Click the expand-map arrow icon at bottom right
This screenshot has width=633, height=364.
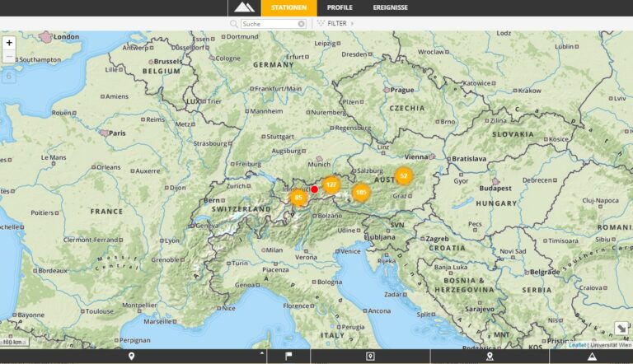pos(621,328)
